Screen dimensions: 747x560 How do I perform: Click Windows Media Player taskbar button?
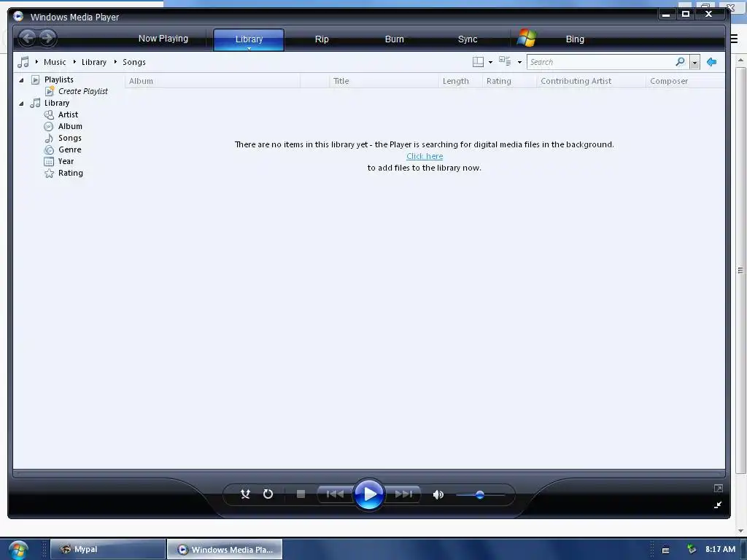(x=225, y=550)
